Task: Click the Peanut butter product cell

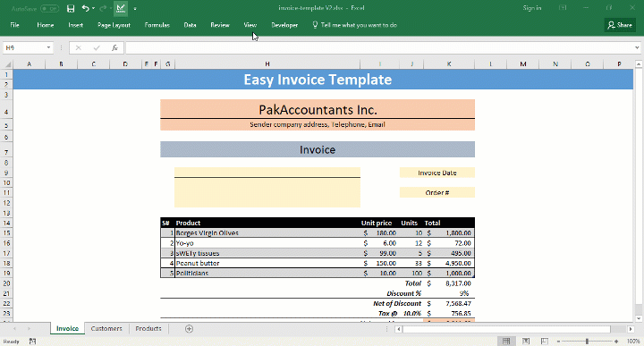Action: (267, 263)
